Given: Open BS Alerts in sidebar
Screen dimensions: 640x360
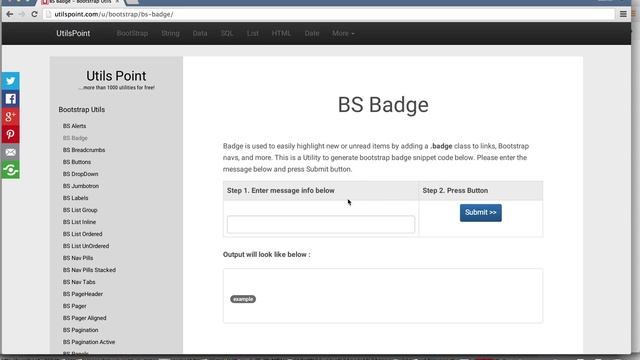Looking at the screenshot, I should pyautogui.click(x=74, y=126).
